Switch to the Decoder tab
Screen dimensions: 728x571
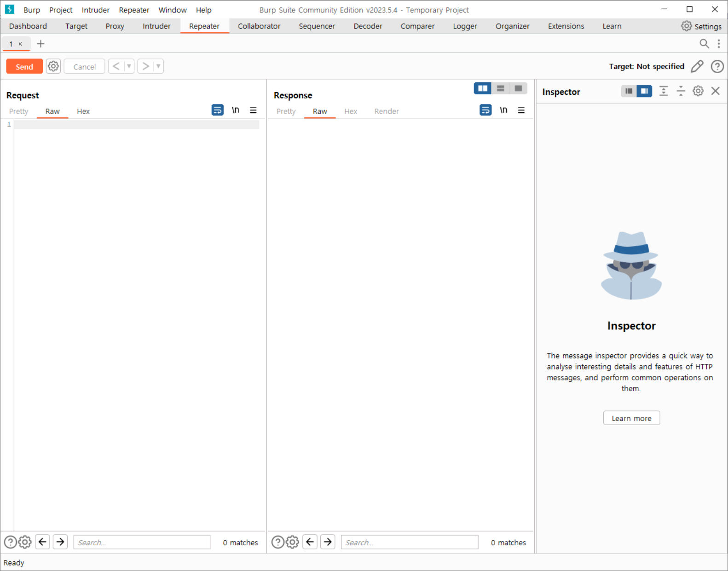(x=368, y=26)
